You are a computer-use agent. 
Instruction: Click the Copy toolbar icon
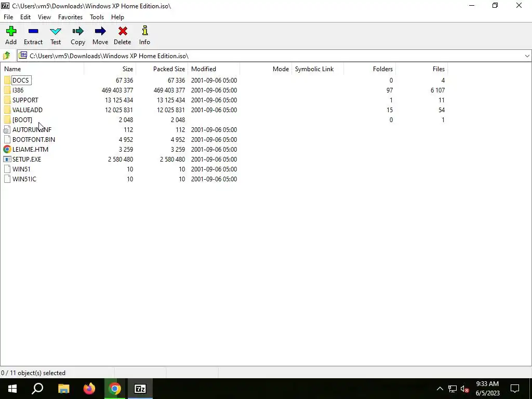point(78,31)
